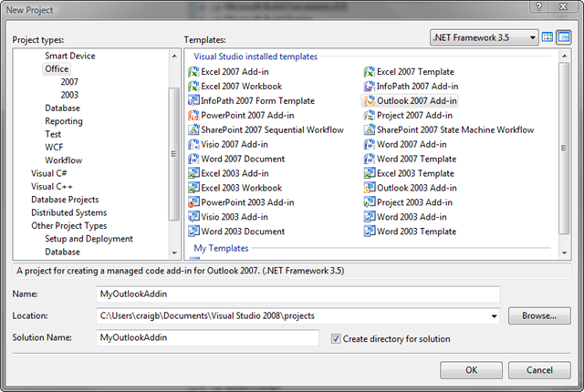Click the 'My Templates' section header

(x=221, y=248)
